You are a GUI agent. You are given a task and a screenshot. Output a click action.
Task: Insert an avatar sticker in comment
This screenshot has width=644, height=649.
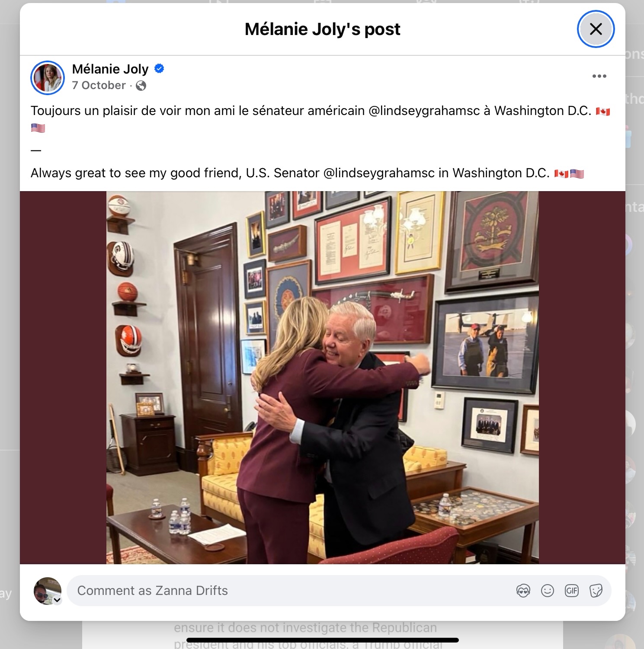tap(523, 591)
